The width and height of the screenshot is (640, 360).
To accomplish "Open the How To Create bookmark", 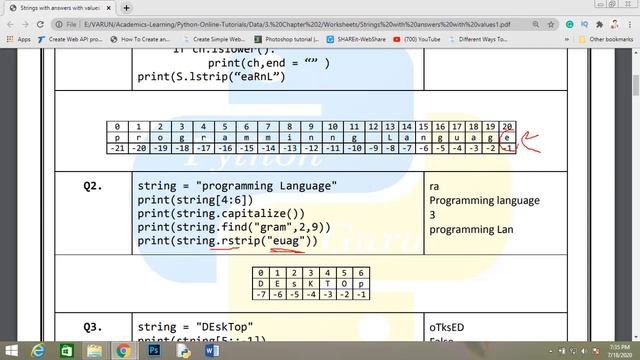I will (x=140, y=39).
